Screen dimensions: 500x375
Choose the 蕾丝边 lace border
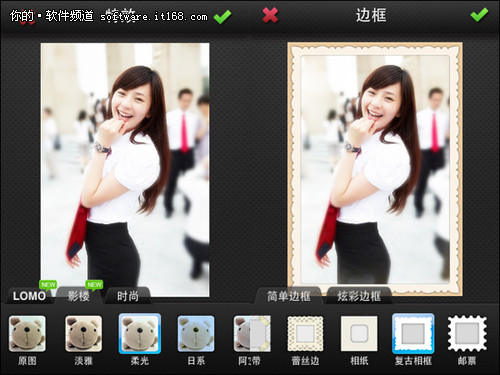305,334
